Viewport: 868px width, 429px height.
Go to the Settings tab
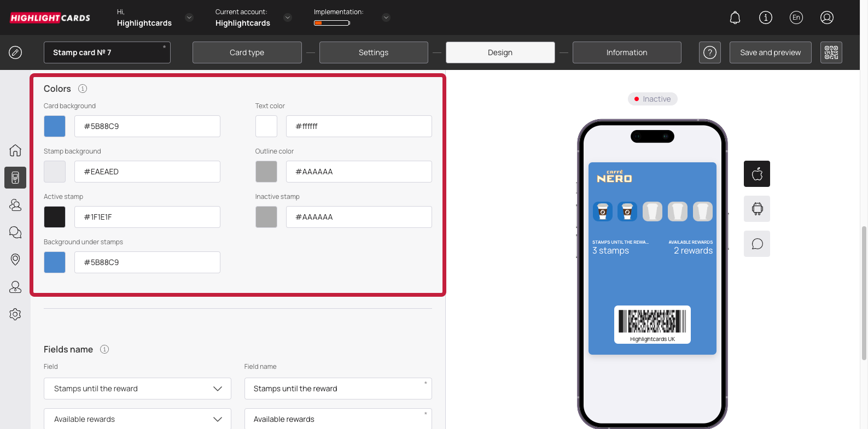(374, 52)
